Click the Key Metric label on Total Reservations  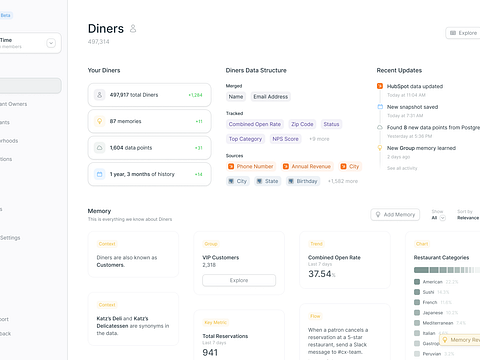tap(215, 322)
